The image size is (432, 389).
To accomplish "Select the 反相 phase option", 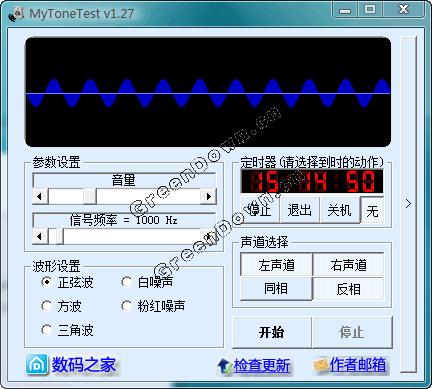I will pos(348,289).
